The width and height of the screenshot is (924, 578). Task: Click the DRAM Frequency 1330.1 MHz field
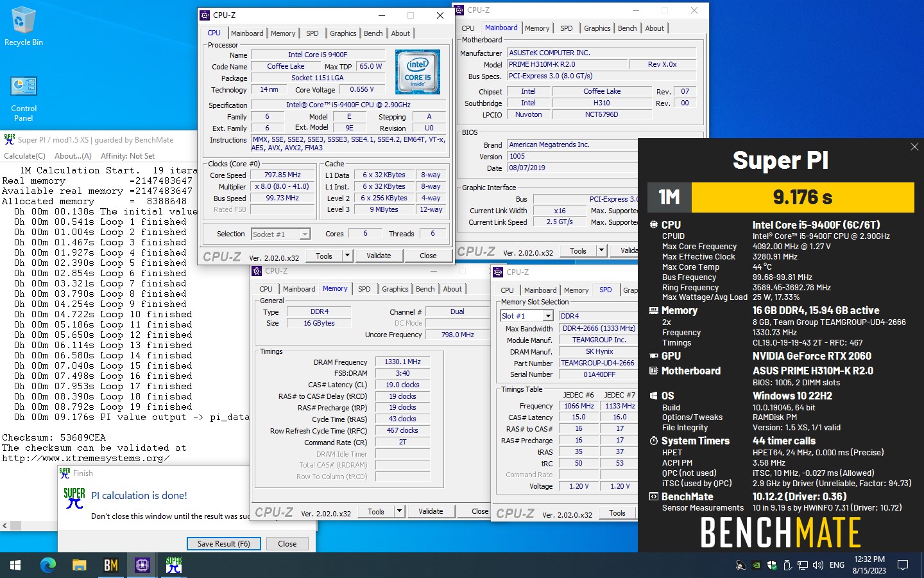(402, 362)
